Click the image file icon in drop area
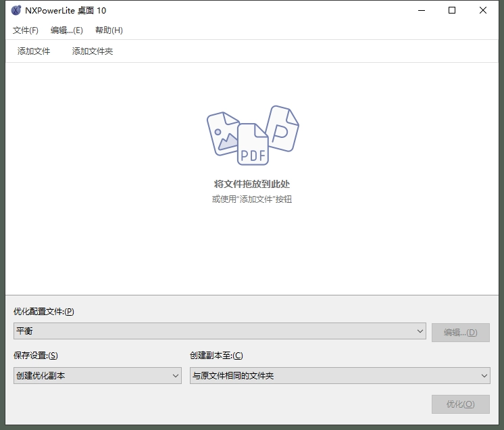 coord(222,133)
